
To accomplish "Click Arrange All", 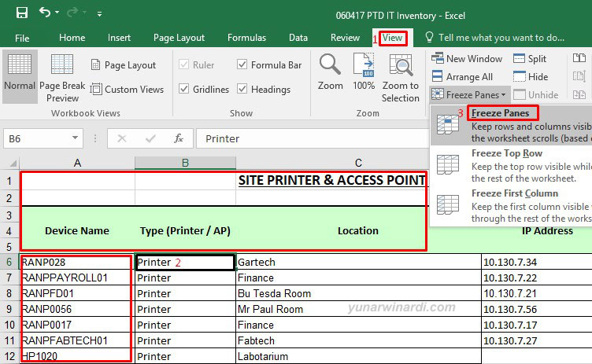I will [x=463, y=76].
